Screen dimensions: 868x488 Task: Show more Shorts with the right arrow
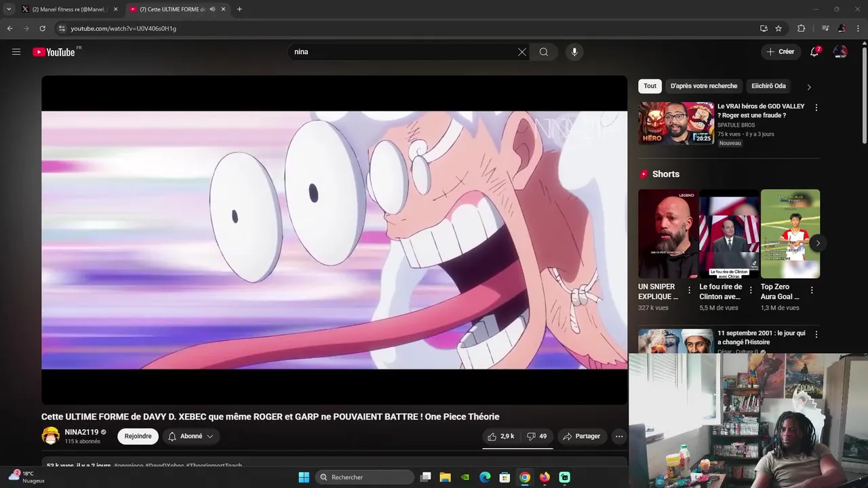818,243
